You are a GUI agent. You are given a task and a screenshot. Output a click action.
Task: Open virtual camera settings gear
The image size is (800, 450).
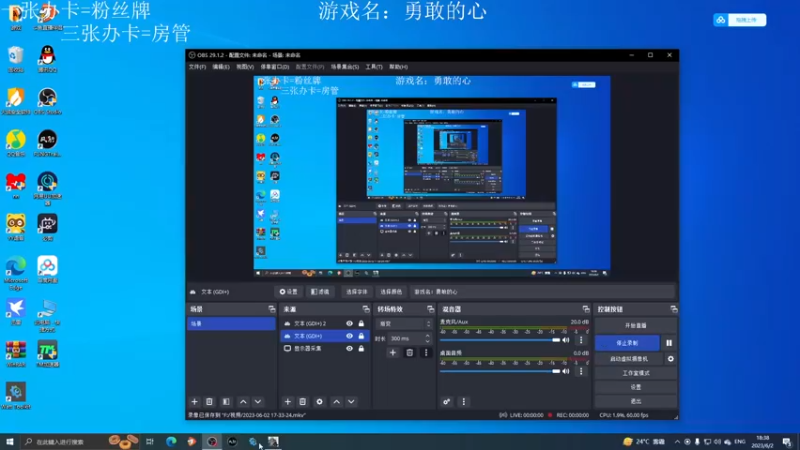[670, 359]
